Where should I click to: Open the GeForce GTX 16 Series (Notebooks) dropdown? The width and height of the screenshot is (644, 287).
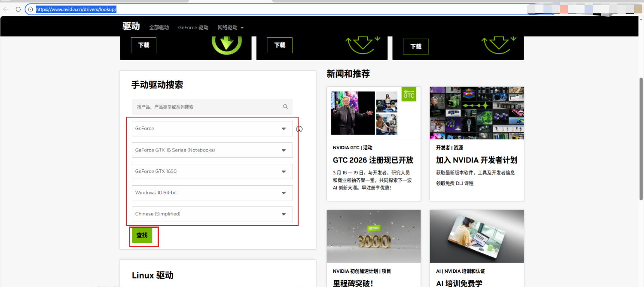pyautogui.click(x=212, y=150)
